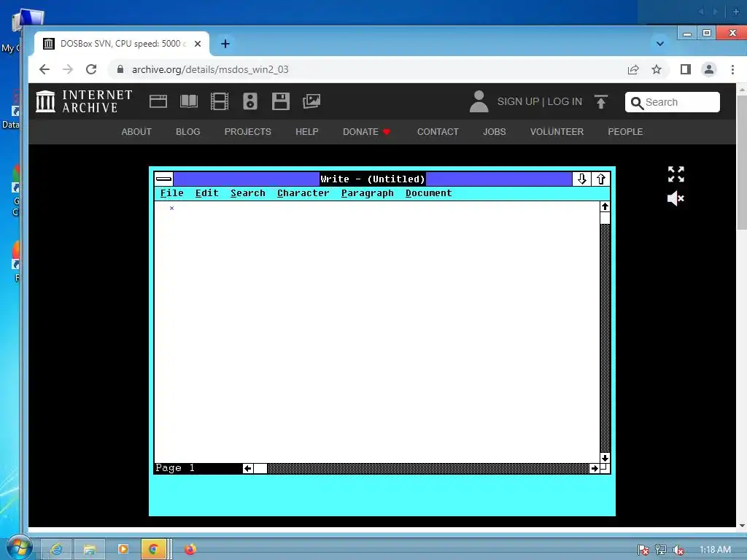Open the Internet Archive home logo
747x560 pixels.
pos(84,101)
